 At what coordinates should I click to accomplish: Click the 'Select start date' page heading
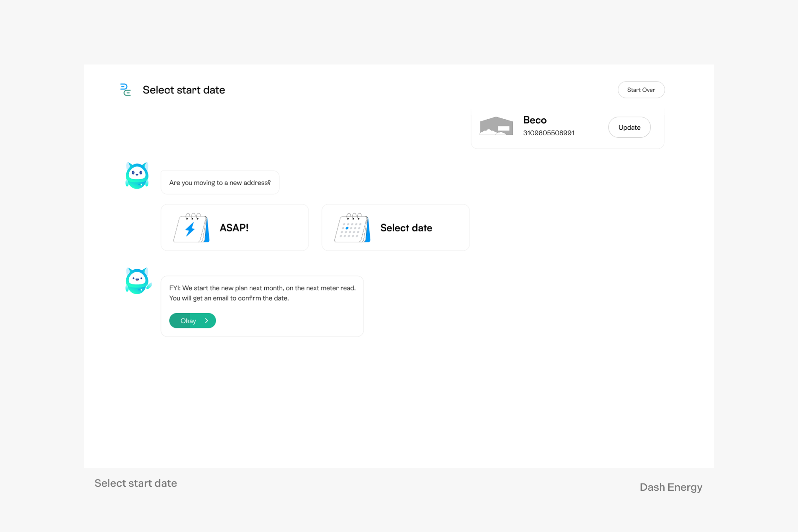[x=184, y=90]
